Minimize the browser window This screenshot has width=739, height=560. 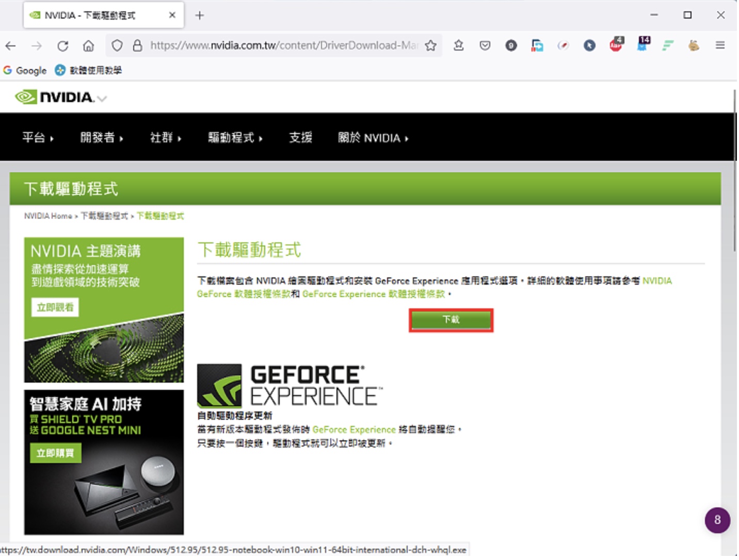click(654, 15)
